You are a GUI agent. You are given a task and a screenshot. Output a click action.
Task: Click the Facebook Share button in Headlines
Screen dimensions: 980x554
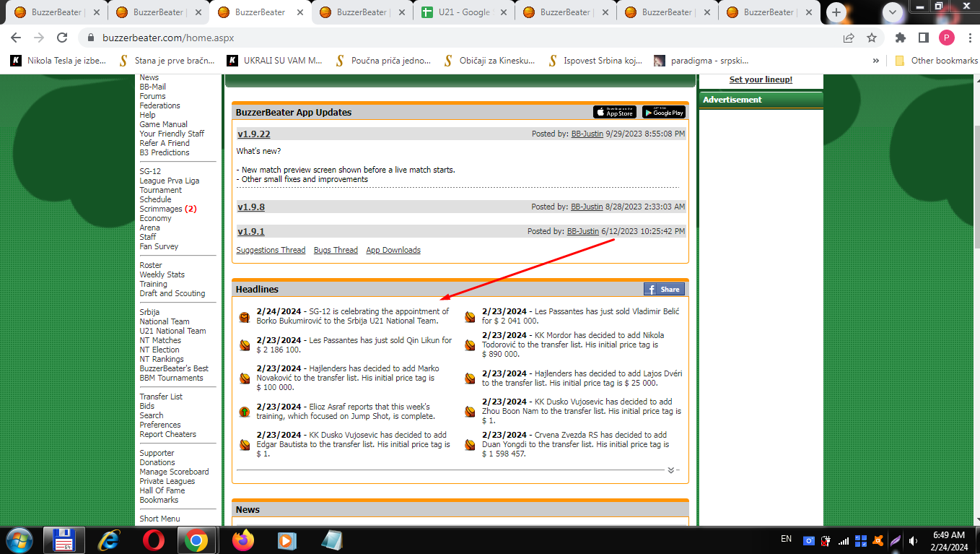coord(663,289)
